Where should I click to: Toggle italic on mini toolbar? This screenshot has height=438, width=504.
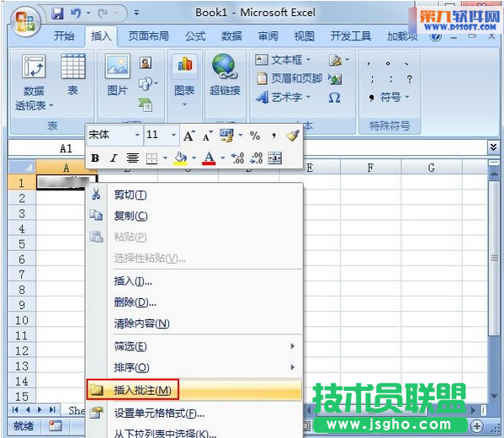pos(113,158)
